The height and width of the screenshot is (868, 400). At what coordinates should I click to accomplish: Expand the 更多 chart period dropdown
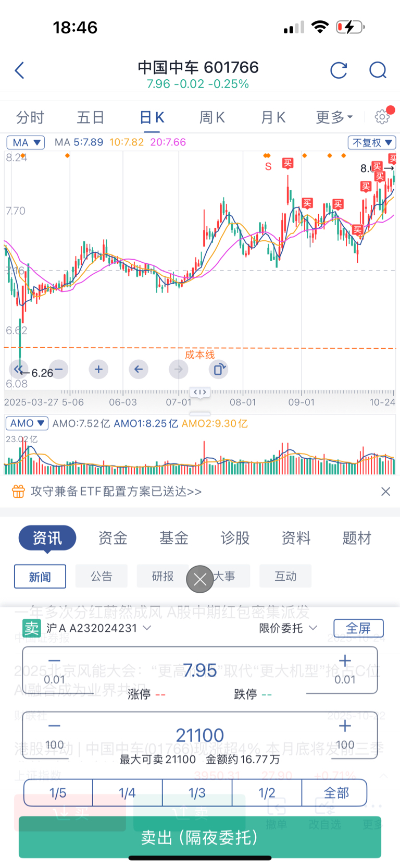334,117
